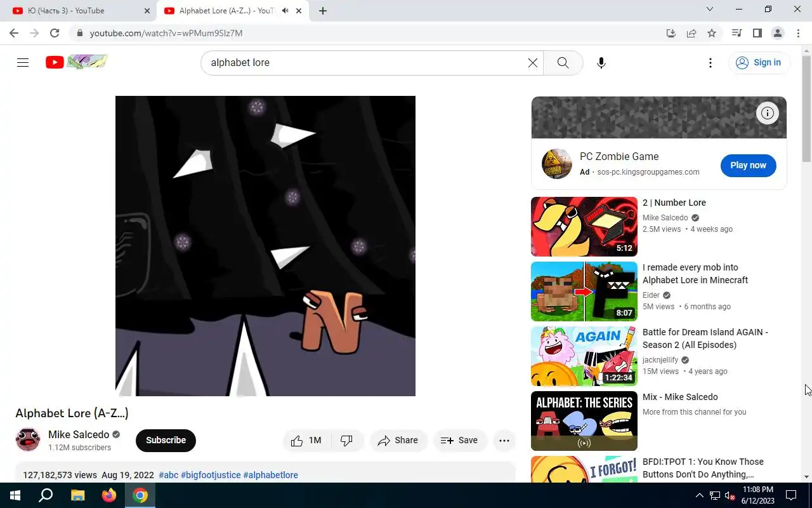The width and height of the screenshot is (812, 508).
Task: Open taskbar clock and date
Action: coord(757,495)
